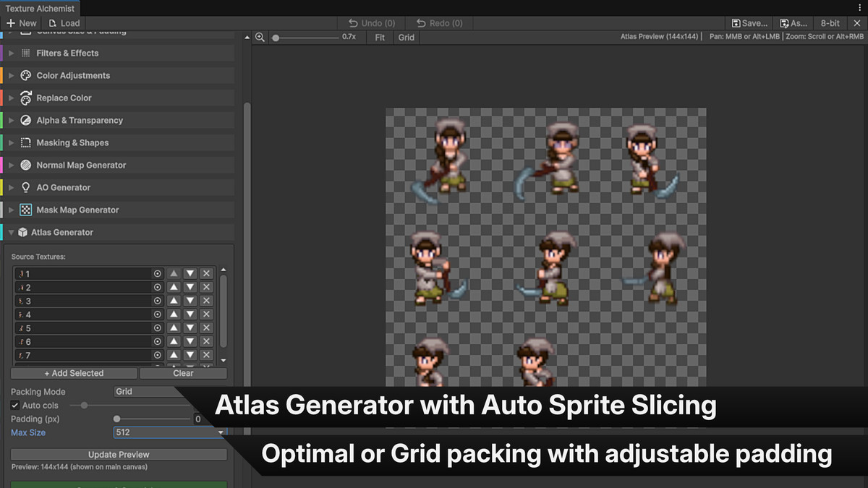Click the source list scroll-up arrow
The image size is (868, 488).
(x=224, y=270)
